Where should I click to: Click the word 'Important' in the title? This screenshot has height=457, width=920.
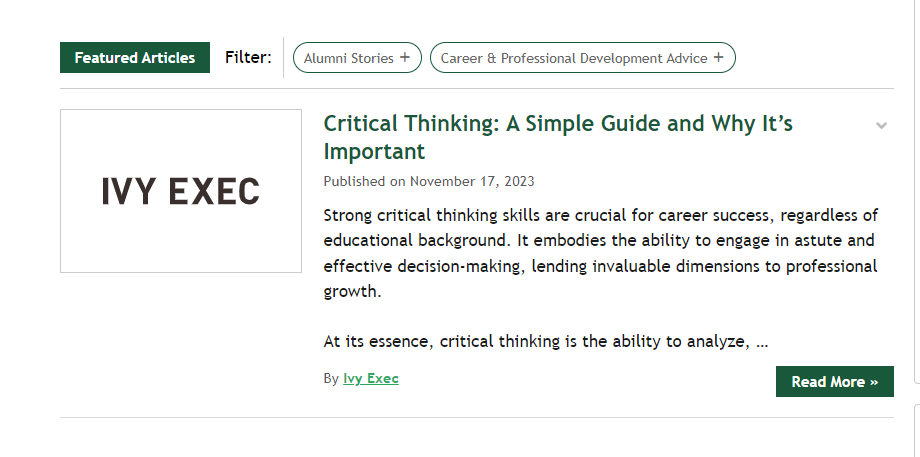[374, 152]
